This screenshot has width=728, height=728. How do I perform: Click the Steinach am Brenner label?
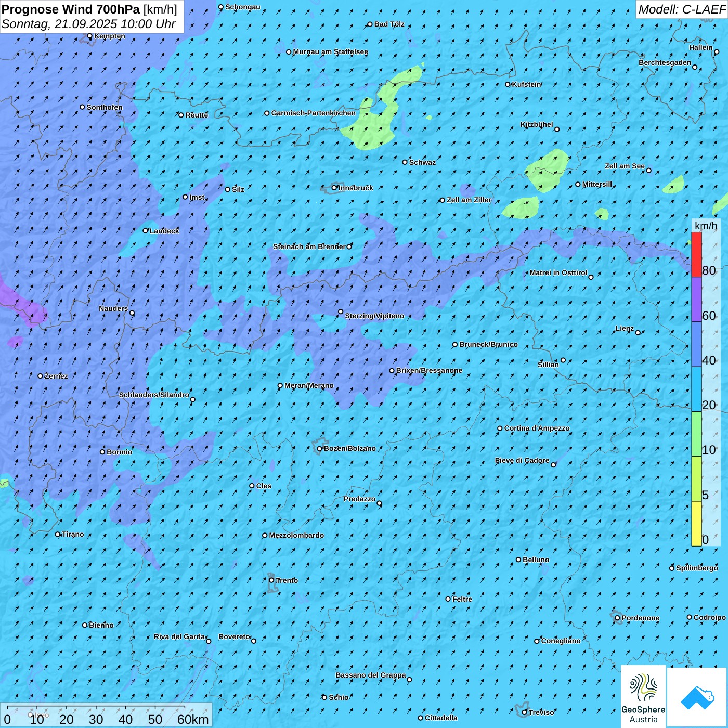[309, 246]
